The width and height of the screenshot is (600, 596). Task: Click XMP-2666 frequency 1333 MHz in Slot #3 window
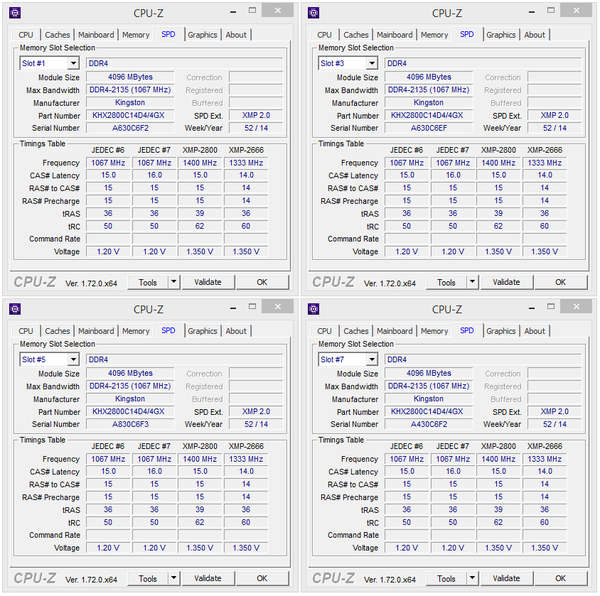tap(545, 163)
